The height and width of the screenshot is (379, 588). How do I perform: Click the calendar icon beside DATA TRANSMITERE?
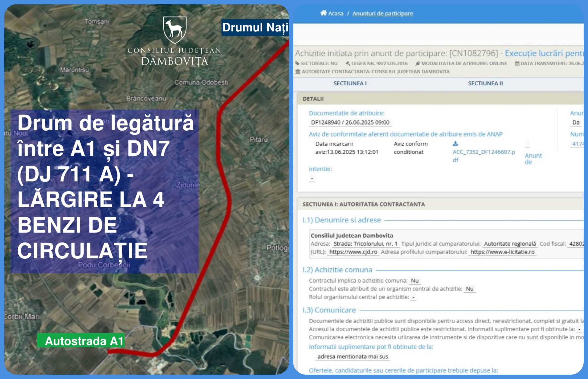517,63
